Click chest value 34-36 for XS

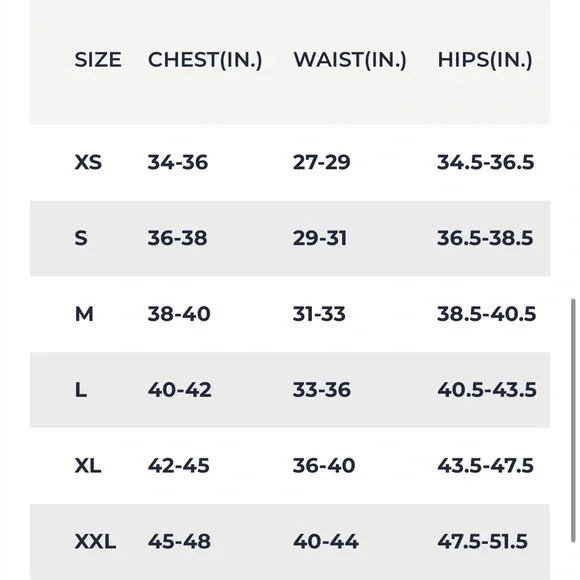[178, 162]
